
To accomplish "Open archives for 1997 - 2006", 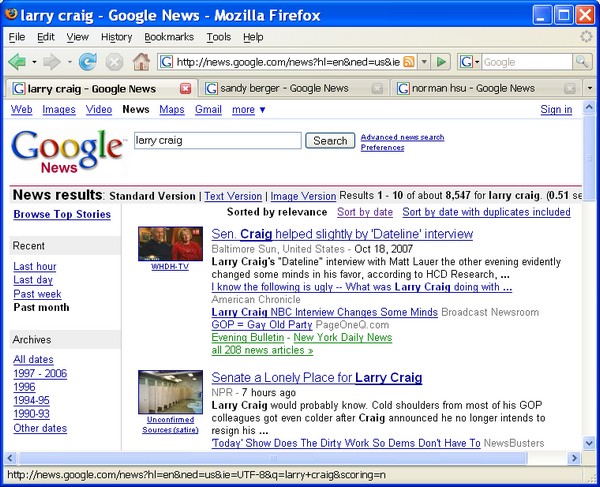I will [40, 373].
